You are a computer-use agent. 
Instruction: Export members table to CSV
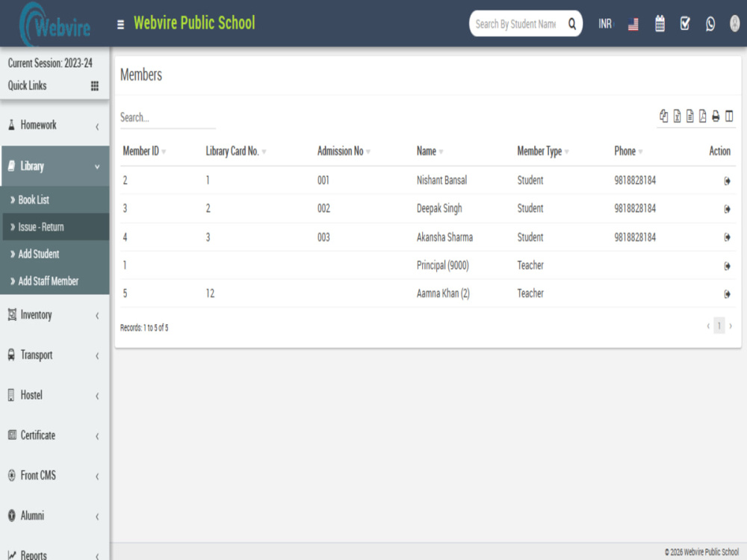[x=689, y=116]
